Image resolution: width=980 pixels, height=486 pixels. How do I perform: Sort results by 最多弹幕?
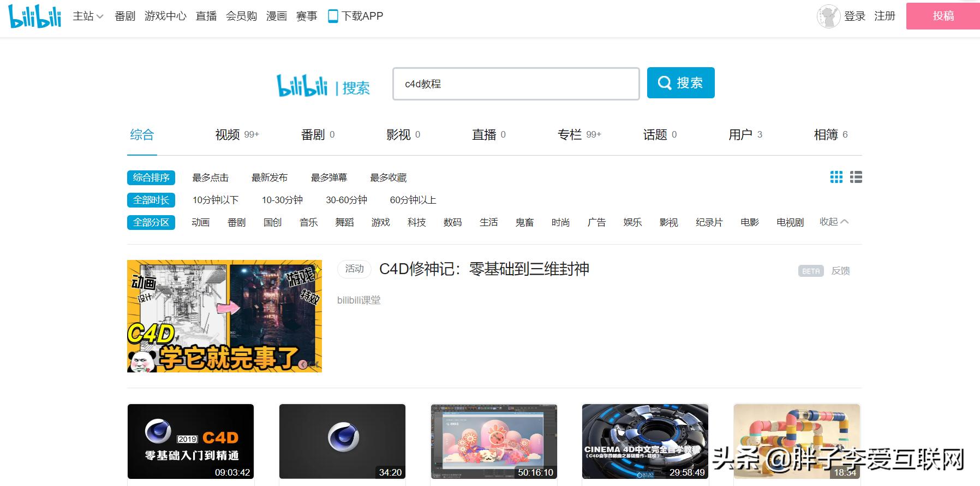coord(329,177)
